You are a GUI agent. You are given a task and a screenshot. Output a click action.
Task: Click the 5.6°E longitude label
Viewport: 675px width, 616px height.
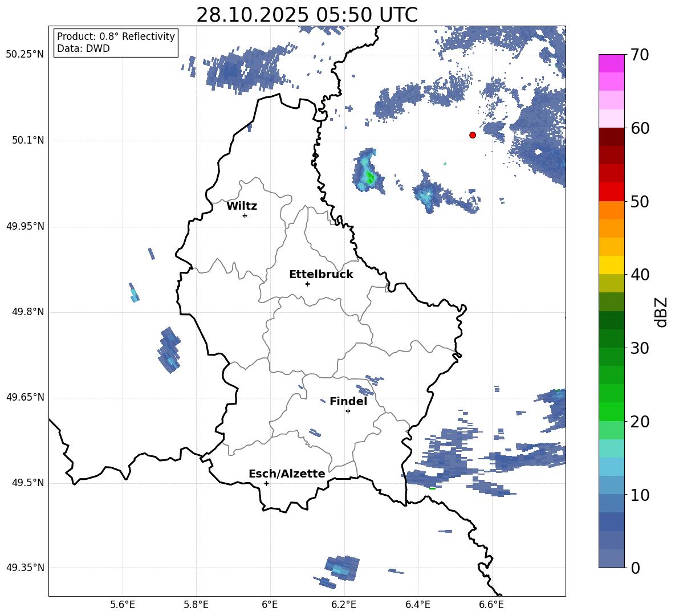point(123,605)
